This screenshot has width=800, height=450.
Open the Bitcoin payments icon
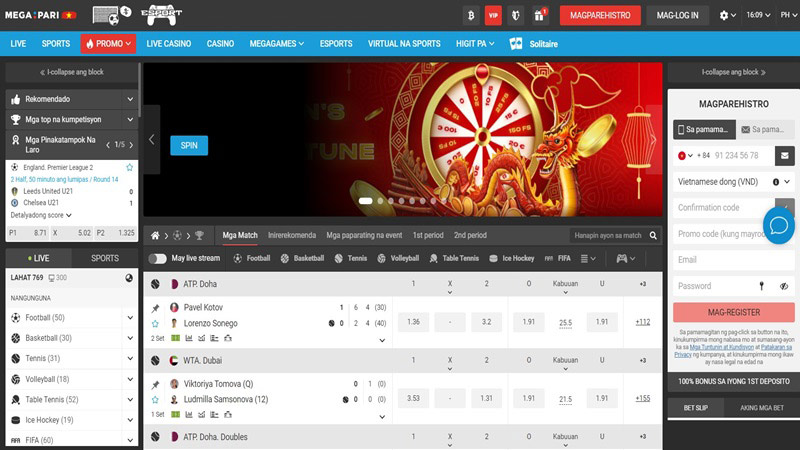tap(471, 15)
